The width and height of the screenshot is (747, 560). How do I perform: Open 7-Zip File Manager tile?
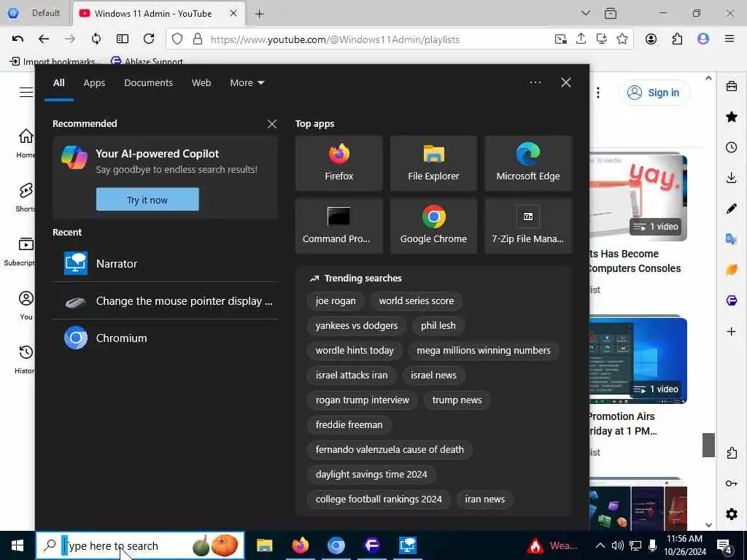click(528, 226)
